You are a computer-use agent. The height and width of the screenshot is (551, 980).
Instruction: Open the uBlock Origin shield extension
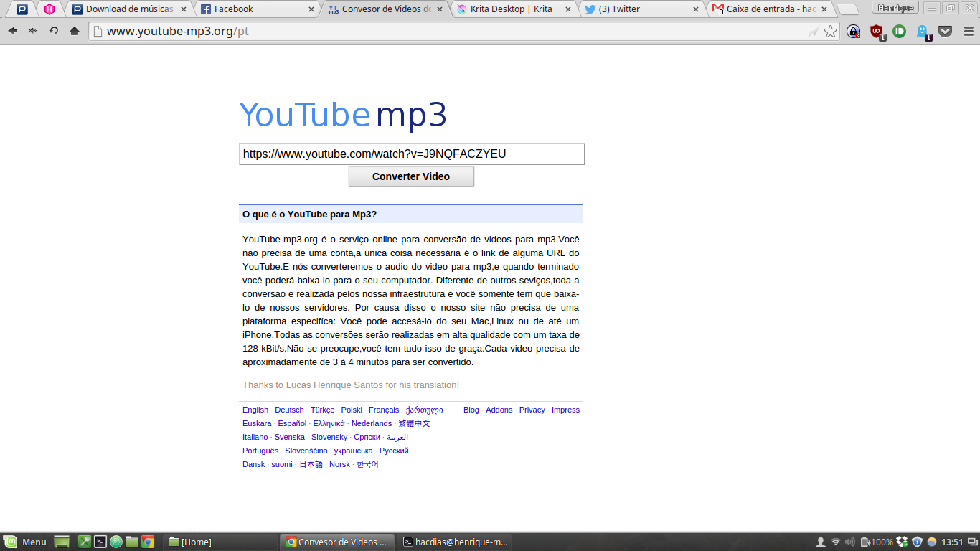(877, 32)
